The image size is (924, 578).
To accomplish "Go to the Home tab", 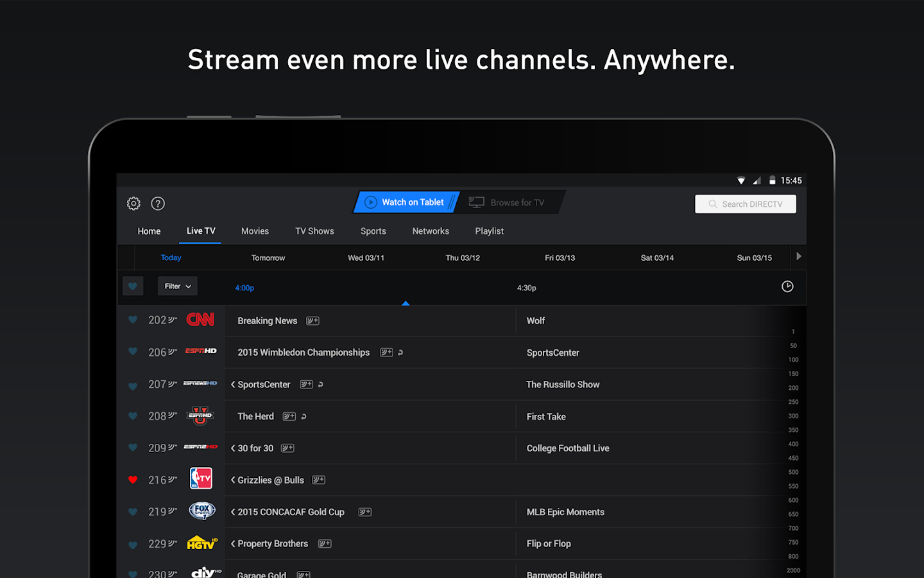I will click(149, 231).
